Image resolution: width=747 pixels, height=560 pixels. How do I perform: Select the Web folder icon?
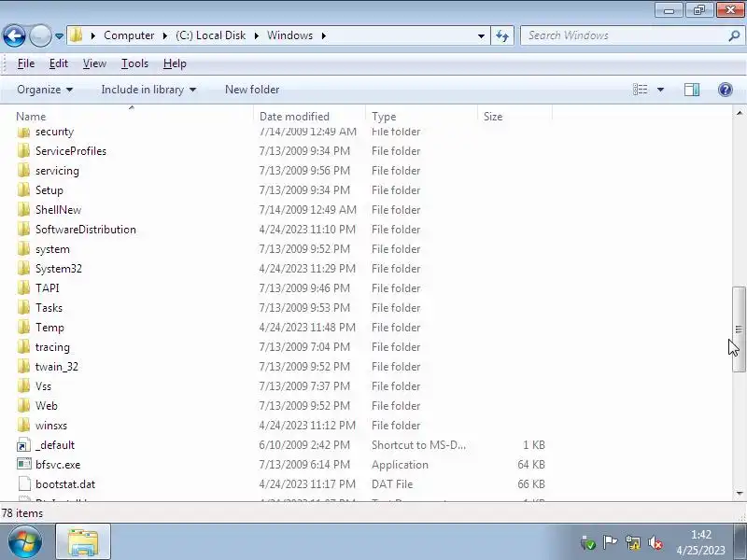point(23,406)
